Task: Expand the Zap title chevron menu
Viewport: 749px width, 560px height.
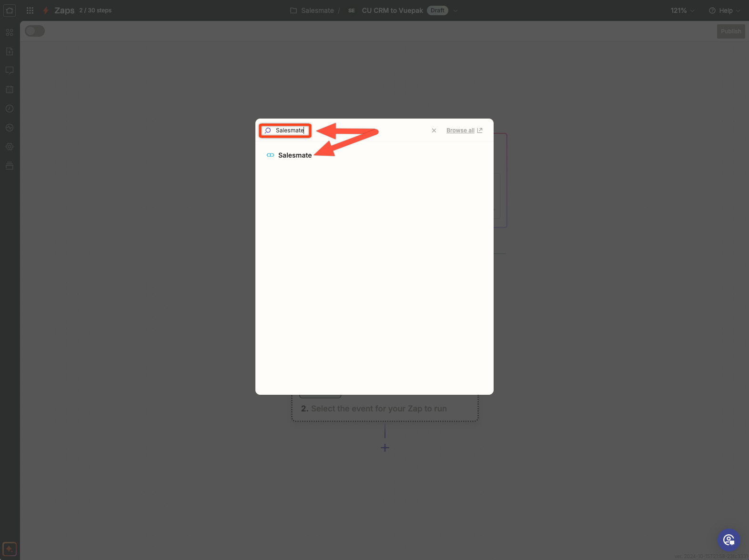Action: [x=455, y=10]
